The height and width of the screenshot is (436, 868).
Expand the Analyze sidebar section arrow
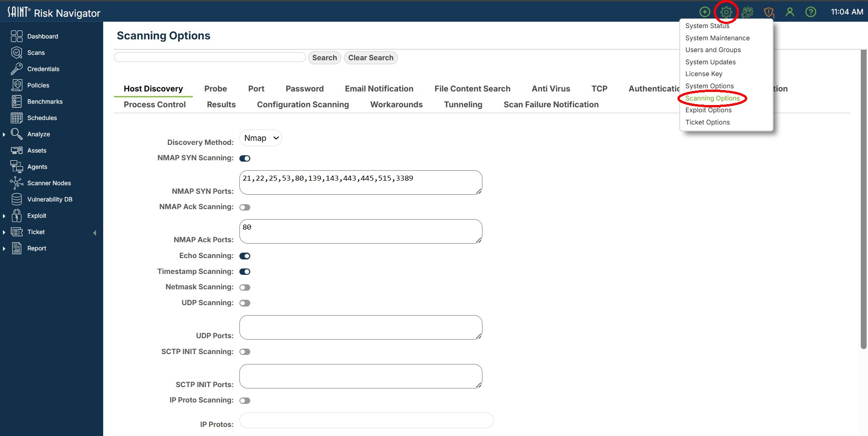coord(4,134)
